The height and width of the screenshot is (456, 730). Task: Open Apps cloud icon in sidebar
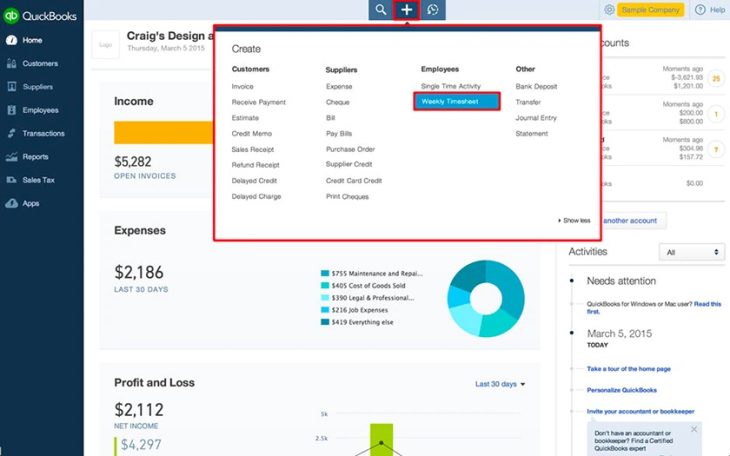(x=12, y=204)
